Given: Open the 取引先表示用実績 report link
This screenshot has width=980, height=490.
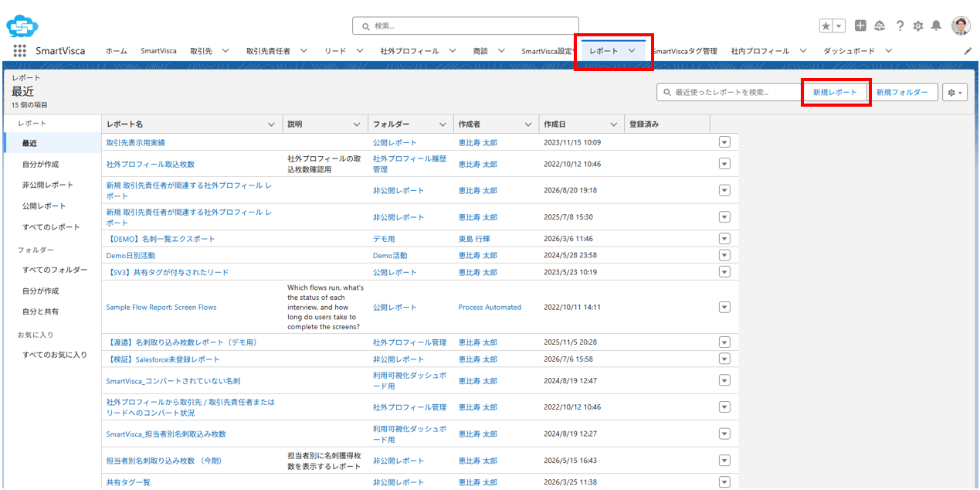Looking at the screenshot, I should click(135, 142).
